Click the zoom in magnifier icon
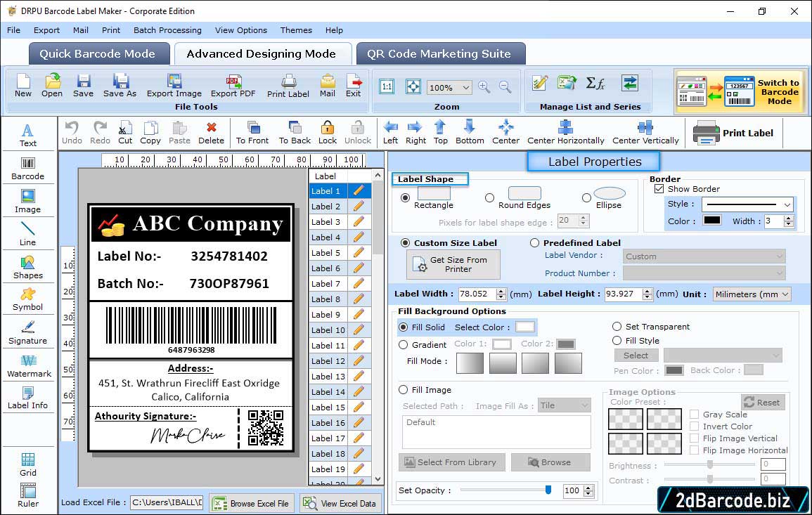 pos(484,87)
